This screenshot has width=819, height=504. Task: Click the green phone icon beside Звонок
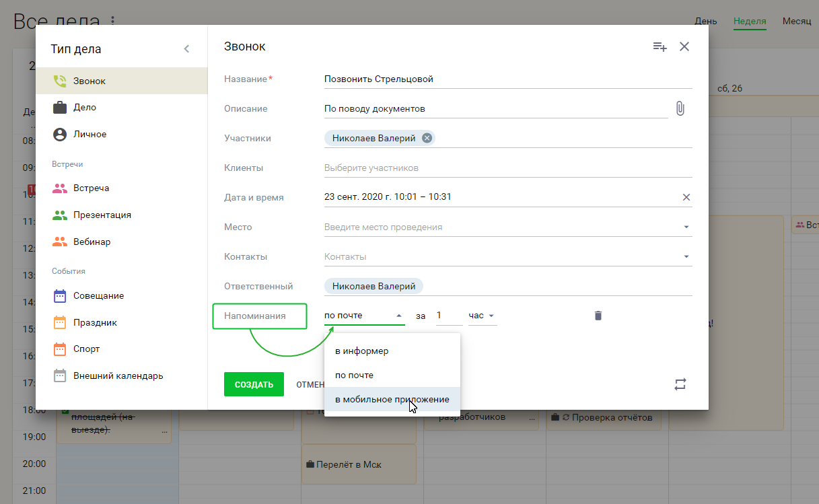pos(60,81)
